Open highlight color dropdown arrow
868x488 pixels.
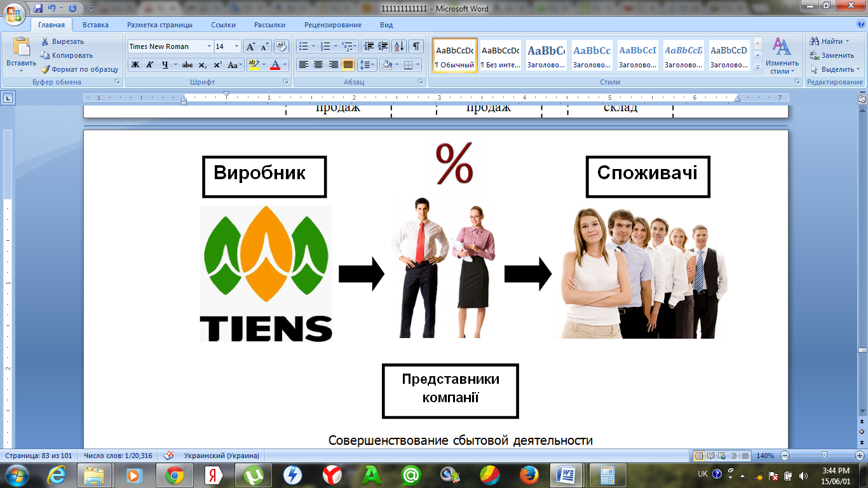[x=263, y=65]
